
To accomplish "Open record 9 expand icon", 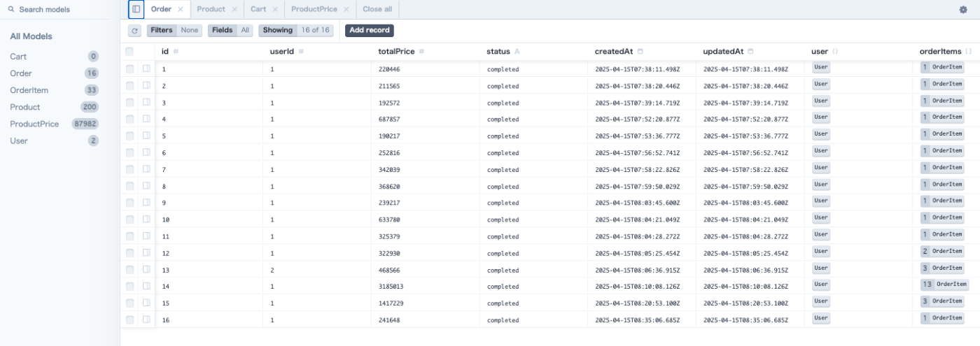I will (146, 202).
